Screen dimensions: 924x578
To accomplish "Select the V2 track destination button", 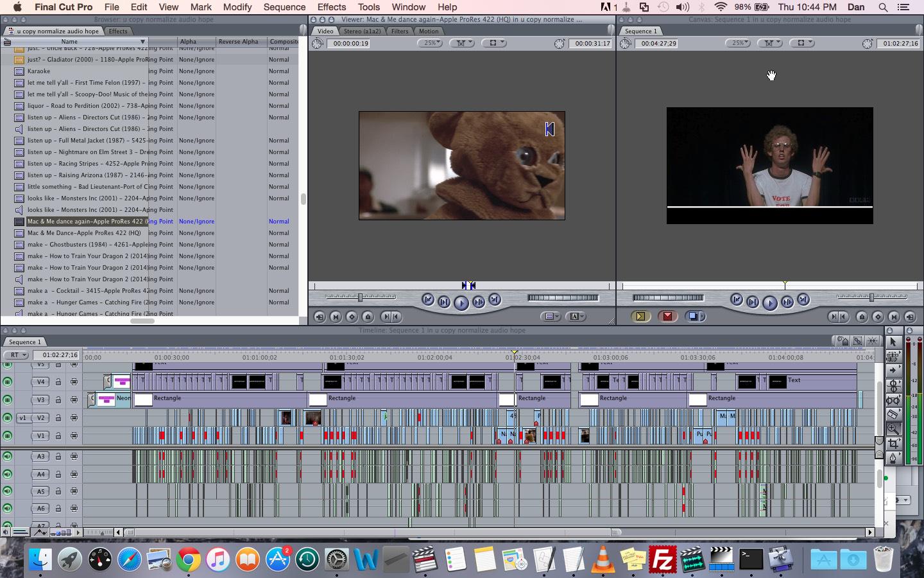I will [40, 417].
